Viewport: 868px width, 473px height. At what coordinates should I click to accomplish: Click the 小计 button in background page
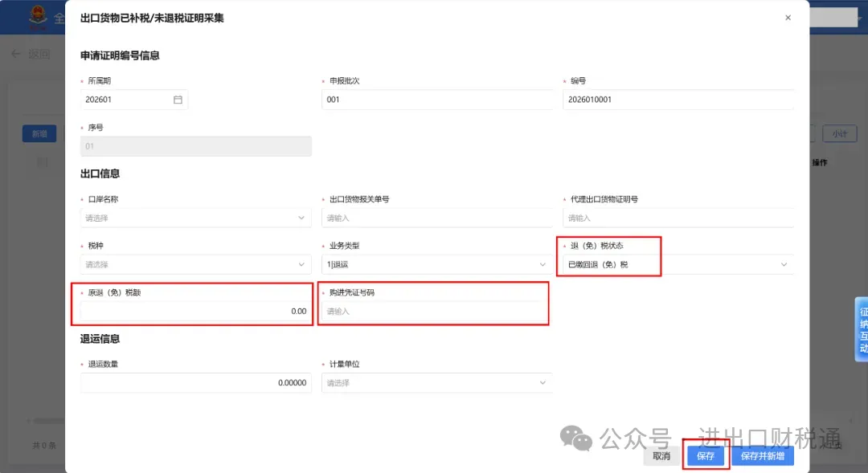click(839, 133)
